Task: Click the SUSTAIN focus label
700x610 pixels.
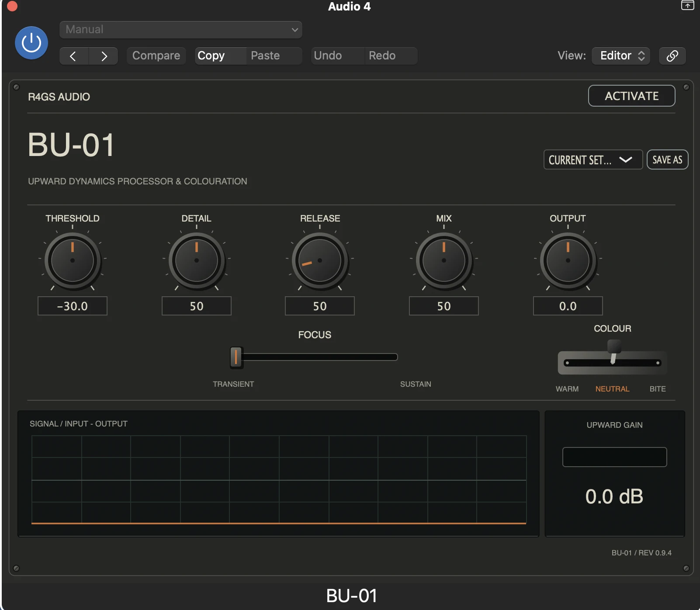Action: [x=416, y=384]
